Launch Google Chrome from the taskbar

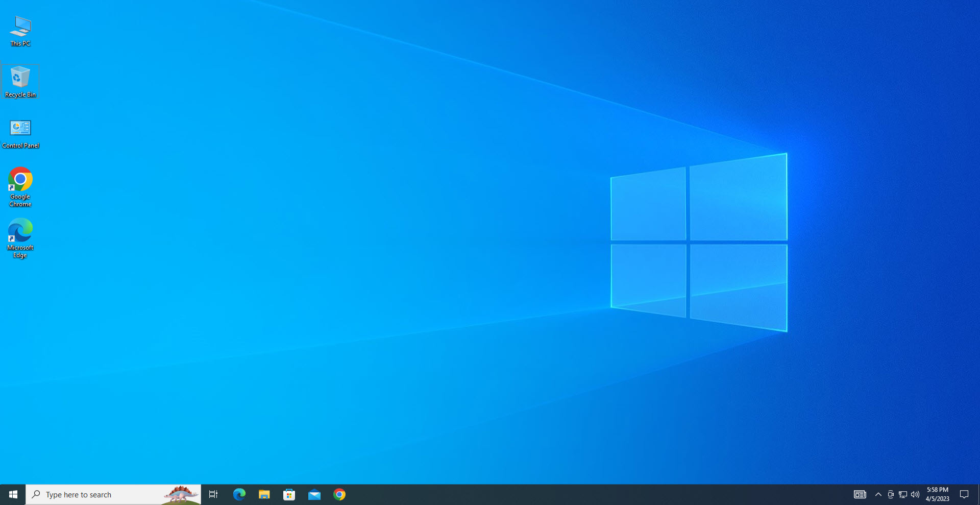pos(339,494)
